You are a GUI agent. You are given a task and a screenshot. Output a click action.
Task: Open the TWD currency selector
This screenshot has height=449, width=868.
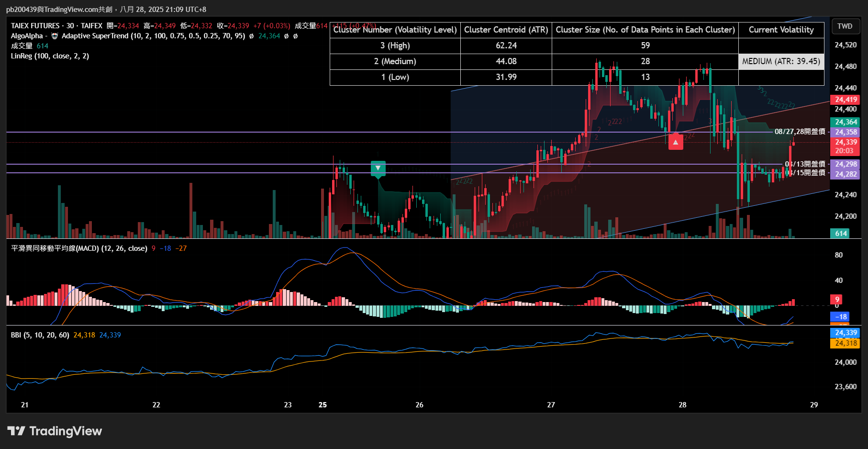click(x=845, y=26)
